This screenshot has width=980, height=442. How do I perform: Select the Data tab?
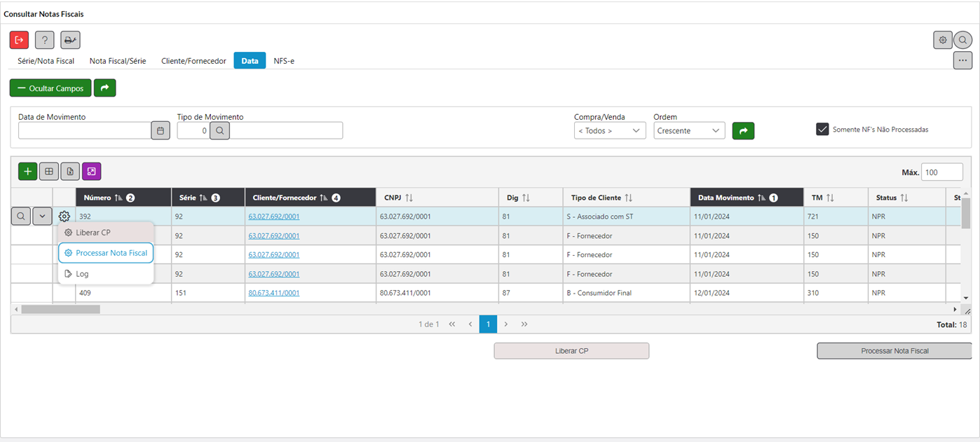pyautogui.click(x=250, y=61)
